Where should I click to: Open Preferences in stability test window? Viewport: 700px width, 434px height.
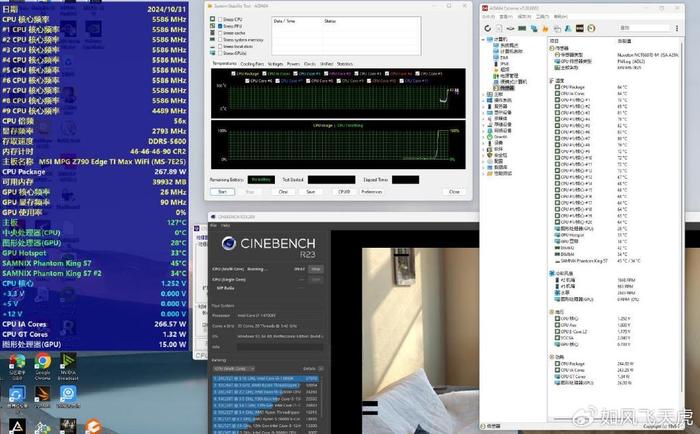pyautogui.click(x=371, y=192)
